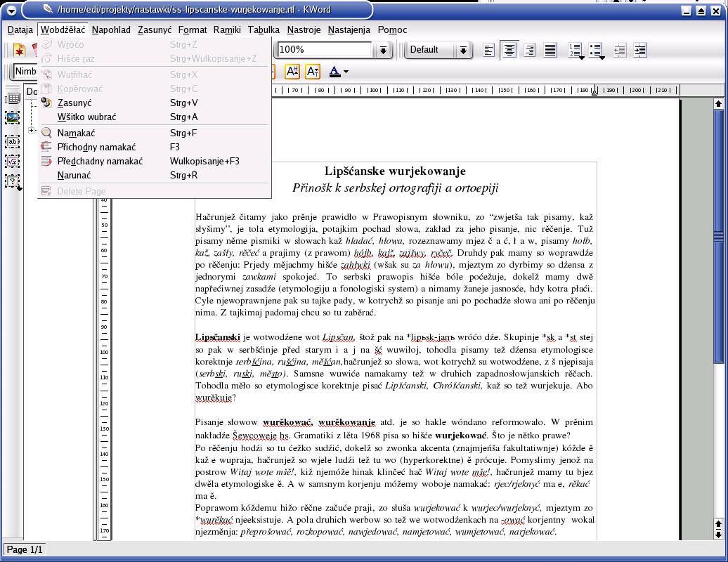Open the Default style dropdown
Viewport: 728px width, 562px height.
click(462, 50)
